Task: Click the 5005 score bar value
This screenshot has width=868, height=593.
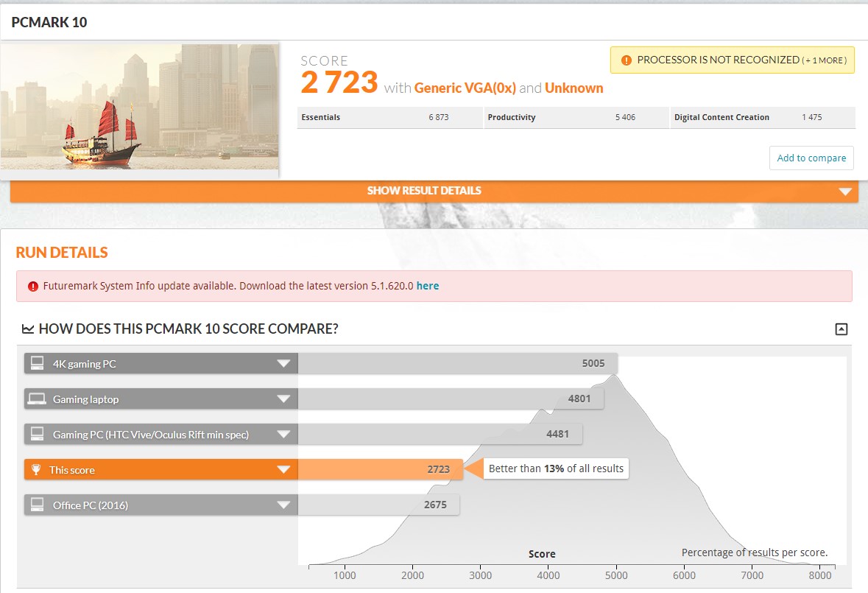Action: tap(593, 363)
